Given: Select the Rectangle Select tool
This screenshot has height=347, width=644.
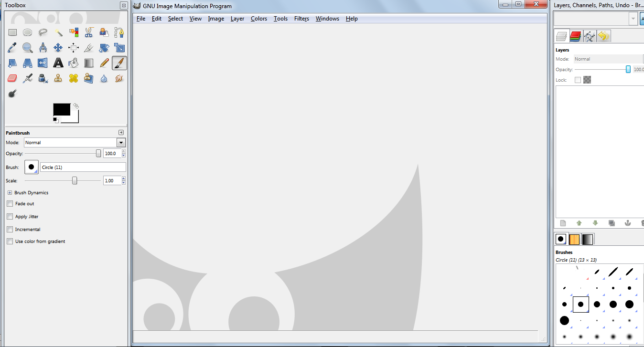Looking at the screenshot, I should pyautogui.click(x=12, y=32).
